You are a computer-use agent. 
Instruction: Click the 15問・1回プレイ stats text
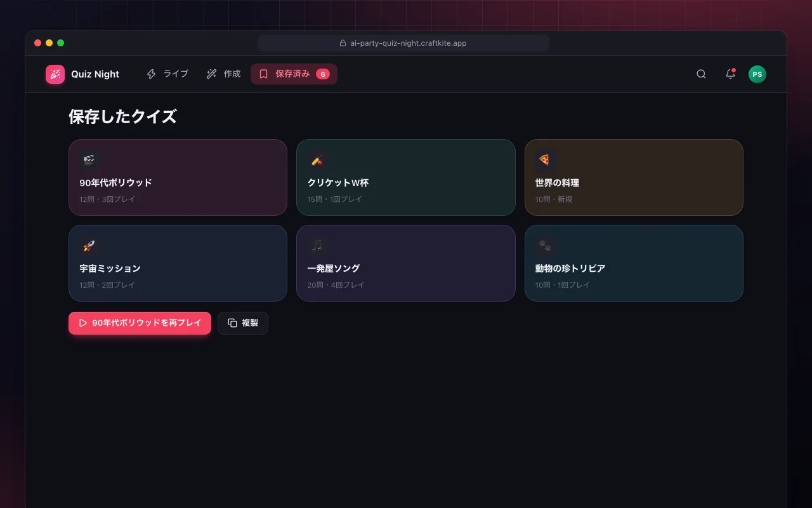(x=335, y=199)
